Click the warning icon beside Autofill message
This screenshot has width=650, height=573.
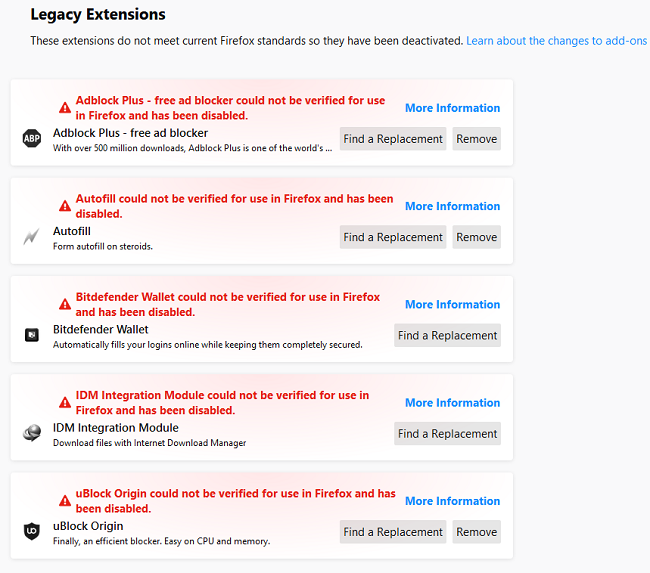(x=65, y=205)
